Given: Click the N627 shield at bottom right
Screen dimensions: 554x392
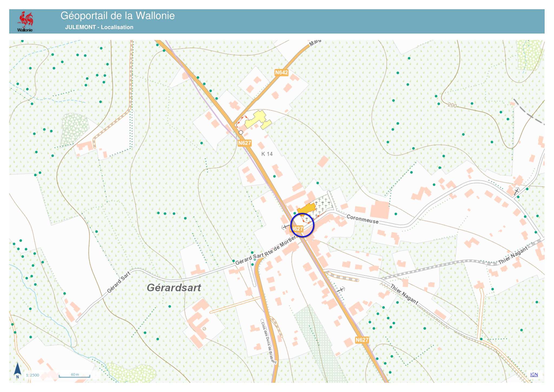Looking at the screenshot, I should tap(362, 340).
